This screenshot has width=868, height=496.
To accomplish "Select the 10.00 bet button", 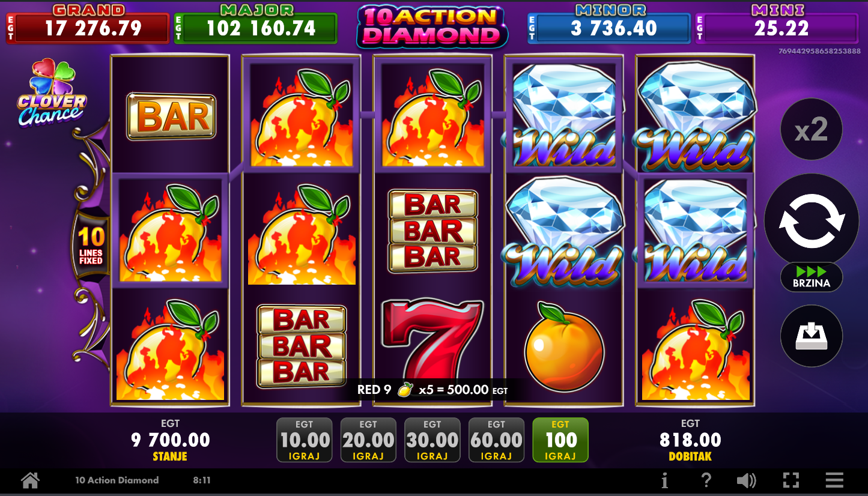I will click(305, 440).
